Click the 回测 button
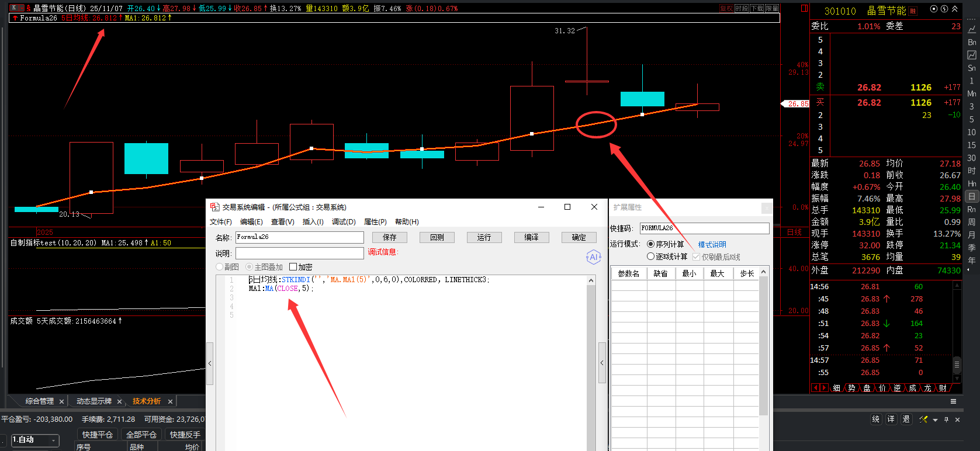980x451 pixels. 437,237
